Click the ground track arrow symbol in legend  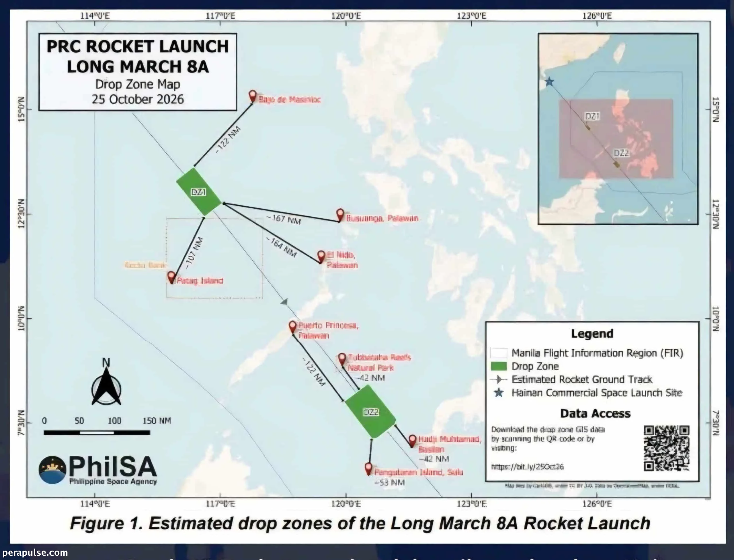[499, 379]
